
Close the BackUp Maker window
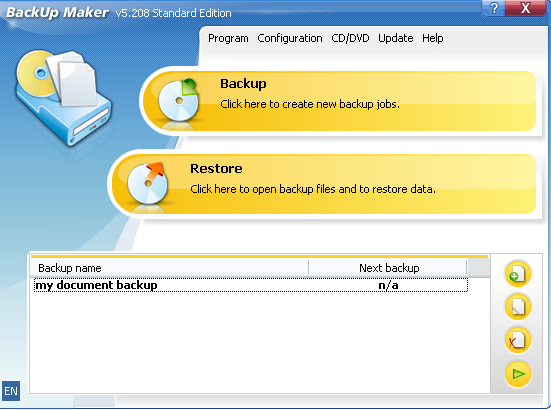coord(525,8)
